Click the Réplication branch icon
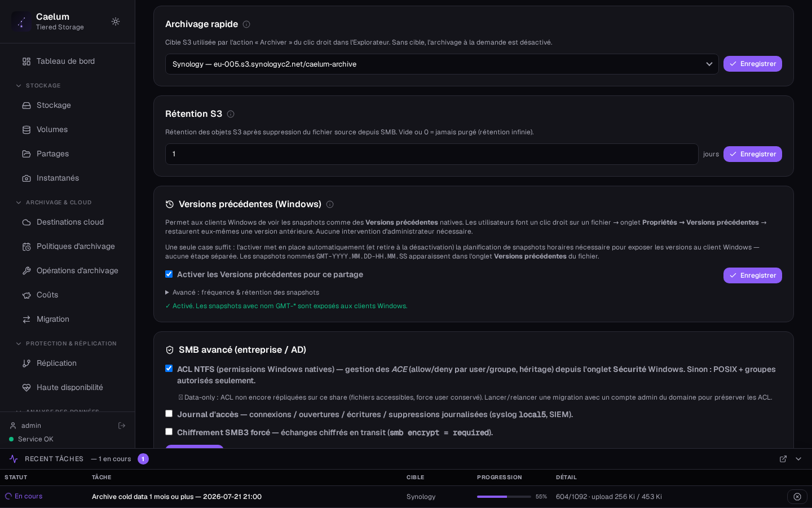The image size is (812, 508). point(27,364)
